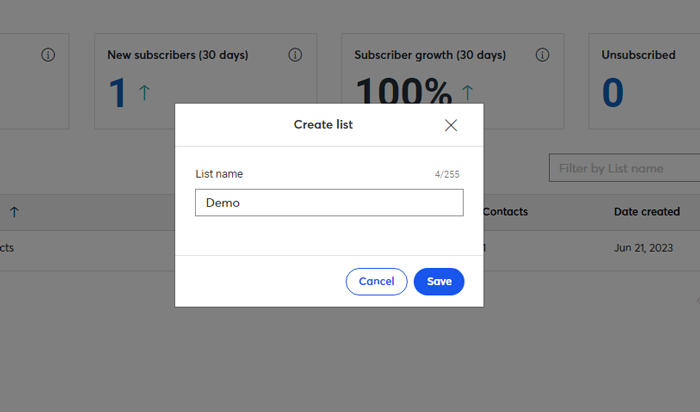Close the Create list dialog with X

451,125
